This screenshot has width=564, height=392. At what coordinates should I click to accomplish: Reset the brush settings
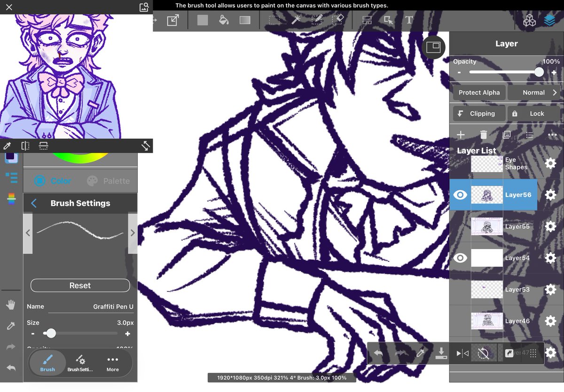click(80, 285)
